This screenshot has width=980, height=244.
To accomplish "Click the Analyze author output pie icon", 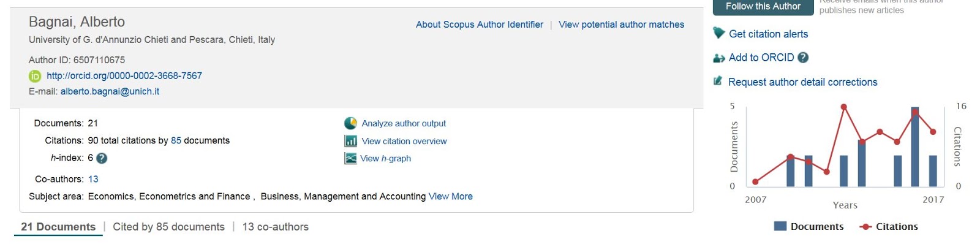I will click(350, 123).
